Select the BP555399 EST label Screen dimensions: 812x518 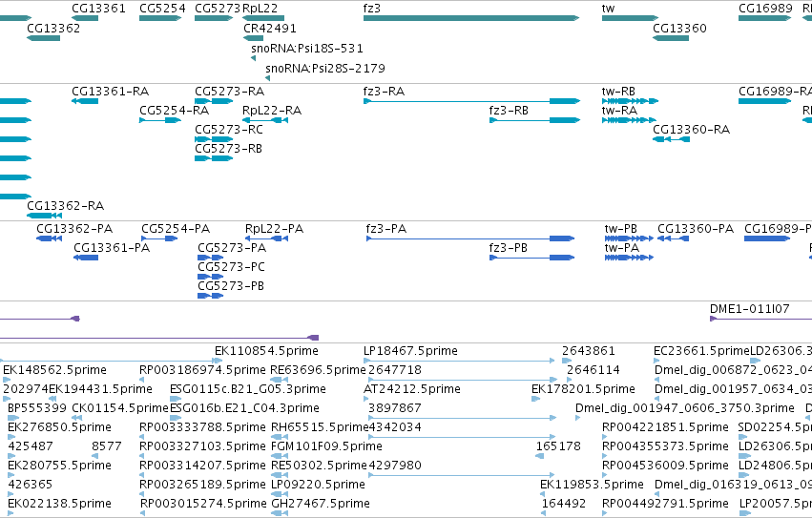pyautogui.click(x=37, y=408)
